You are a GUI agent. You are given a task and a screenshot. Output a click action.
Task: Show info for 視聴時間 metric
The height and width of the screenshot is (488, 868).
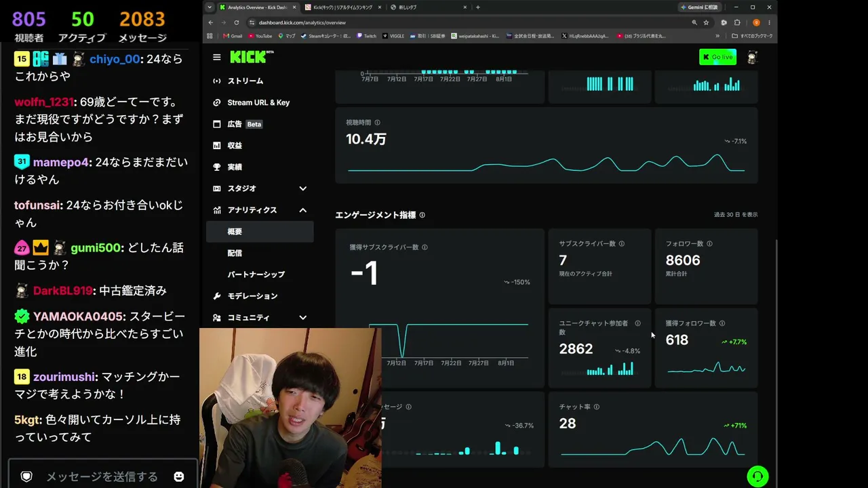[377, 123]
